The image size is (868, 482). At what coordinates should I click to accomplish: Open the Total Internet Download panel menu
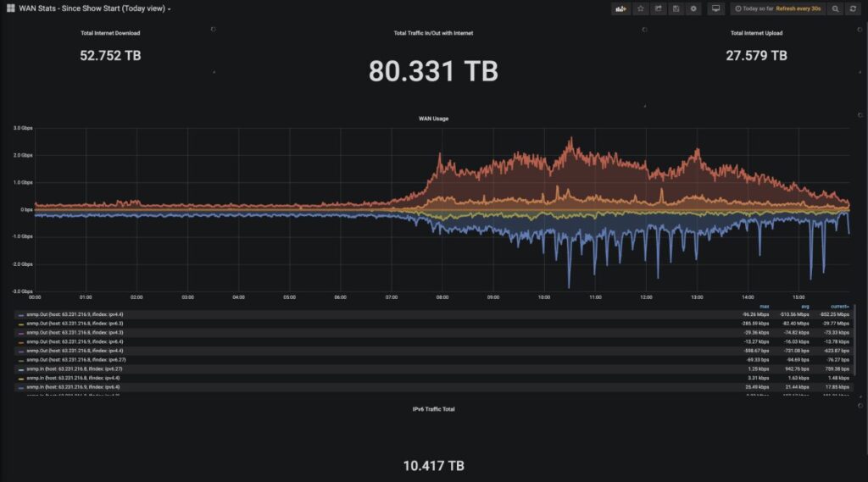[x=110, y=33]
